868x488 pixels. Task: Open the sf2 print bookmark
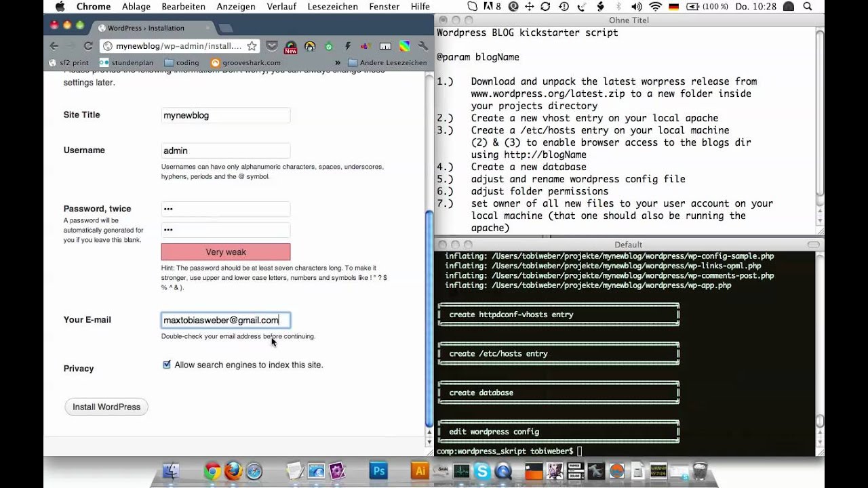click(68, 62)
